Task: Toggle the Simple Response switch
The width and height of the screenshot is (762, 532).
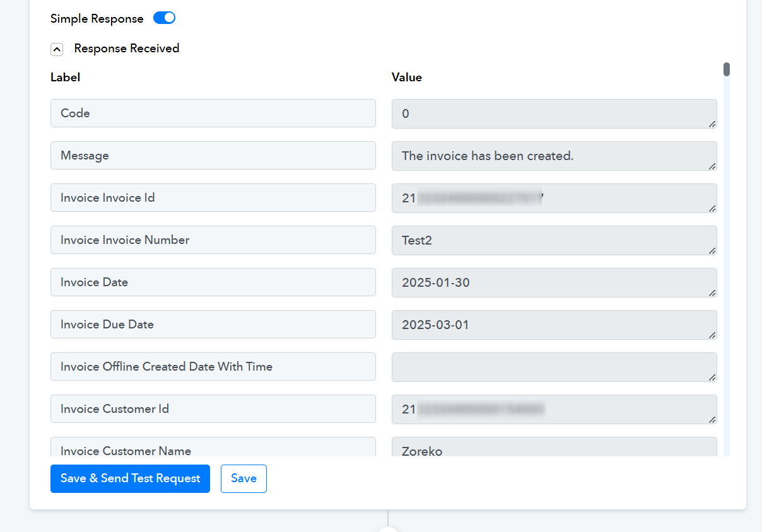Action: (164, 18)
